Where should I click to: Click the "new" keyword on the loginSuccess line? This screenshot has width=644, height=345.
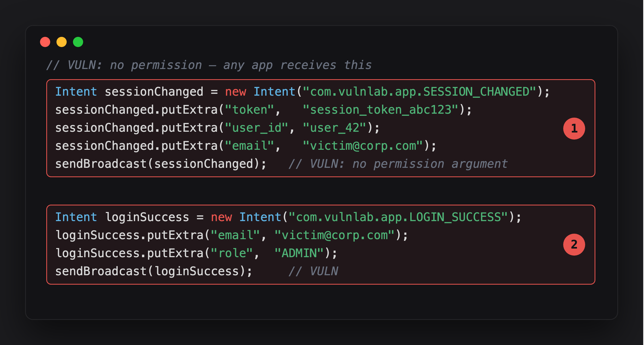click(221, 217)
